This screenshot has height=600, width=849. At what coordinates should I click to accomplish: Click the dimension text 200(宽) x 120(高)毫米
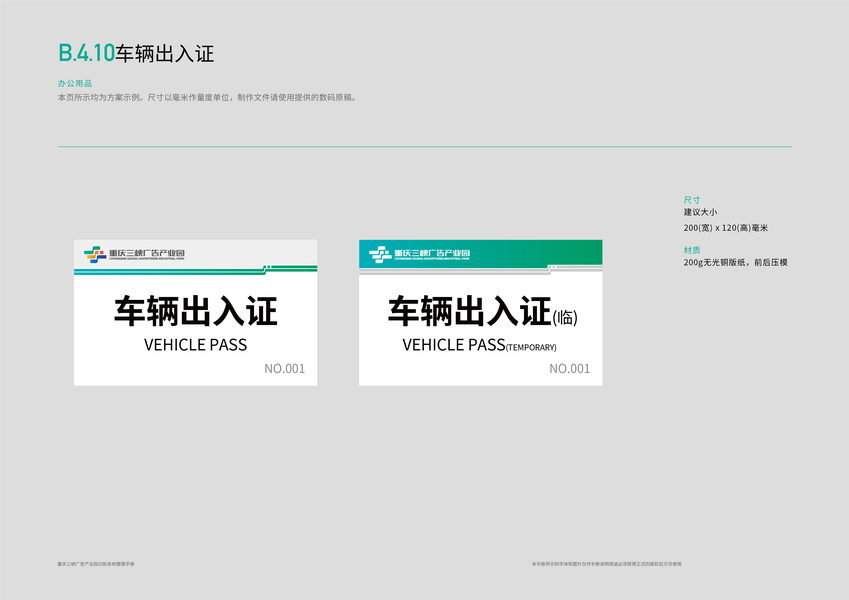point(726,228)
